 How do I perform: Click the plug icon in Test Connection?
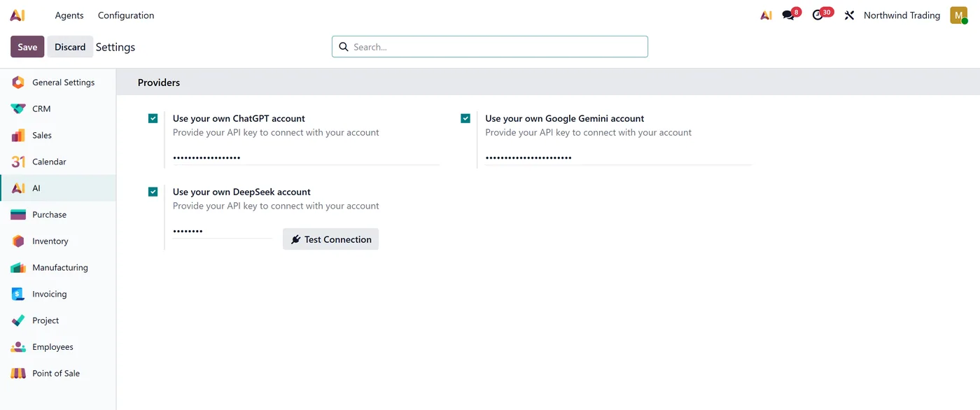(296, 239)
